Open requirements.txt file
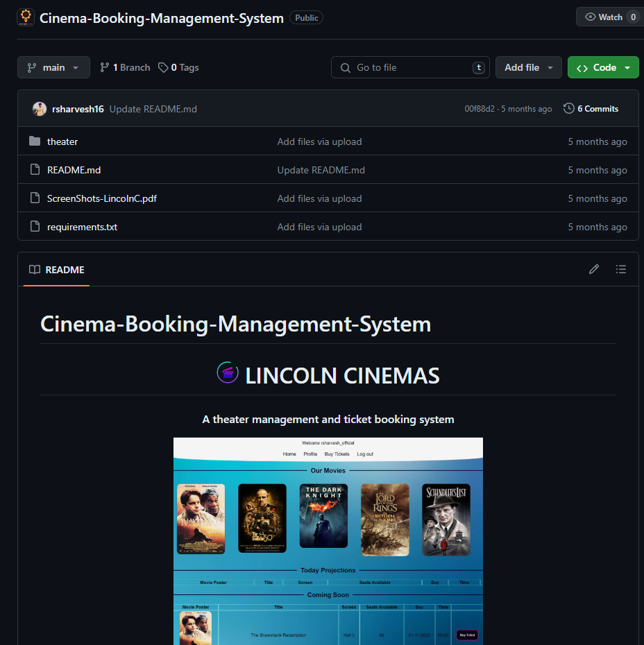This screenshot has height=645, width=644. (x=82, y=227)
